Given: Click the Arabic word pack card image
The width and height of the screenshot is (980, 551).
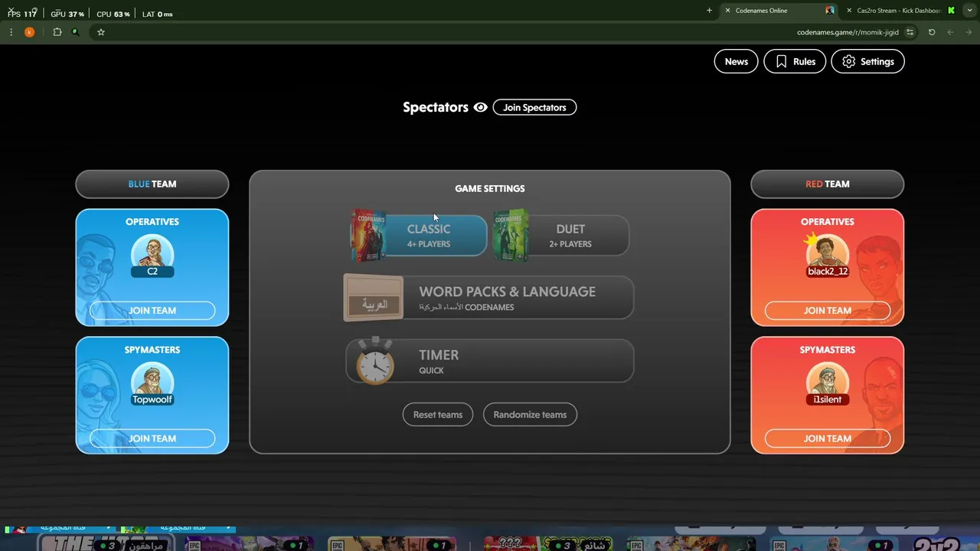Looking at the screenshot, I should click(x=374, y=298).
